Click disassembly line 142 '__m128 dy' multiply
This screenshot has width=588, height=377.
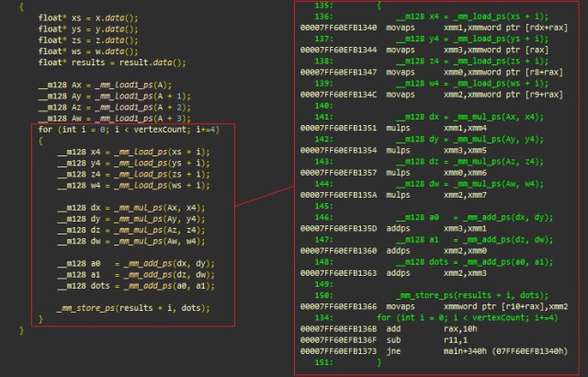(429, 139)
